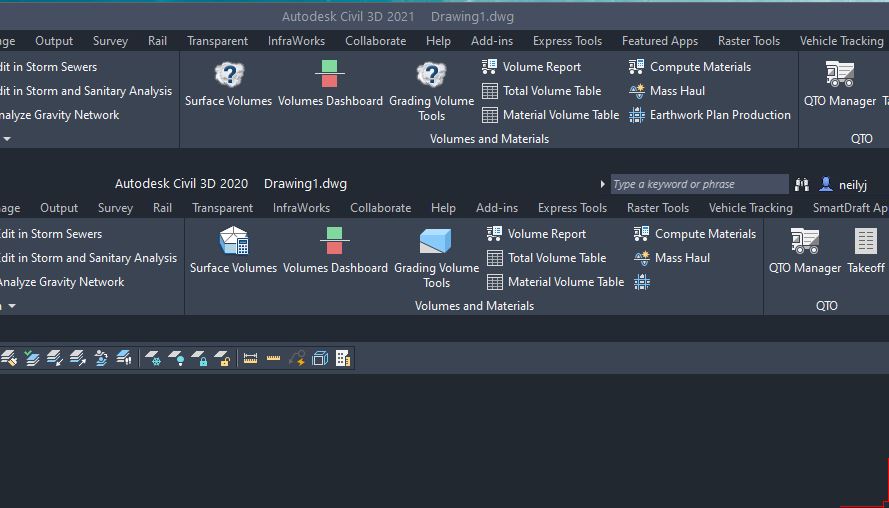Viewport: 889px width, 508px height.
Task: Open Transparent tab in Civil 3D 2020
Action: 222,208
